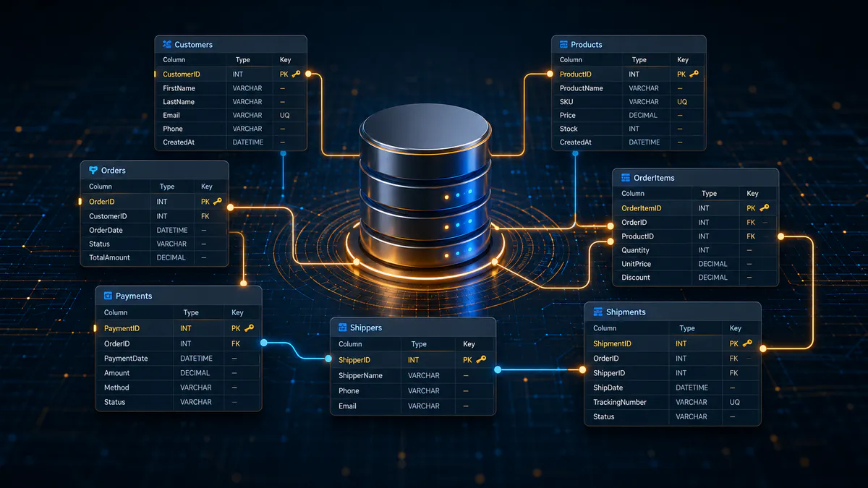Select the Payments table title
This screenshot has width=868, height=488.
click(134, 296)
